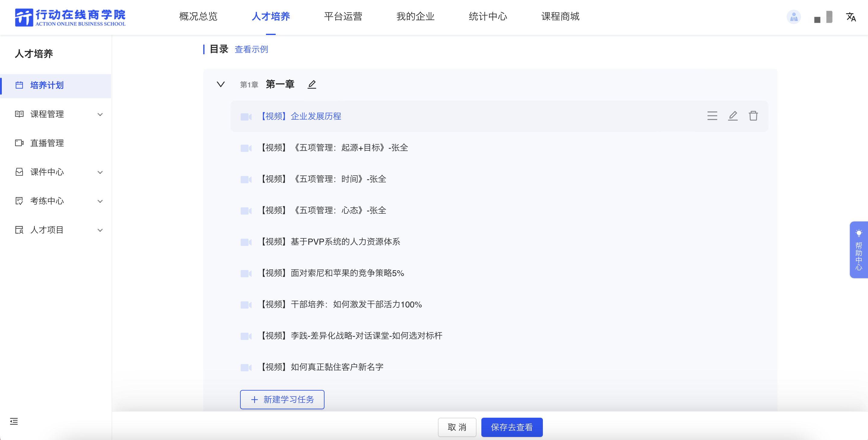Click video icon beside 如何真正黏住客户新名字
Image resolution: width=868 pixels, height=440 pixels.
(246, 367)
